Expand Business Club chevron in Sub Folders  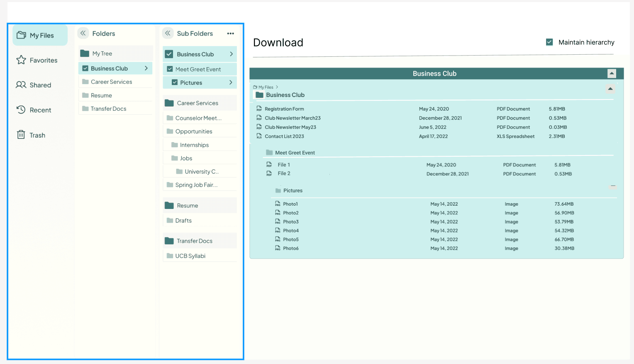[x=231, y=54]
